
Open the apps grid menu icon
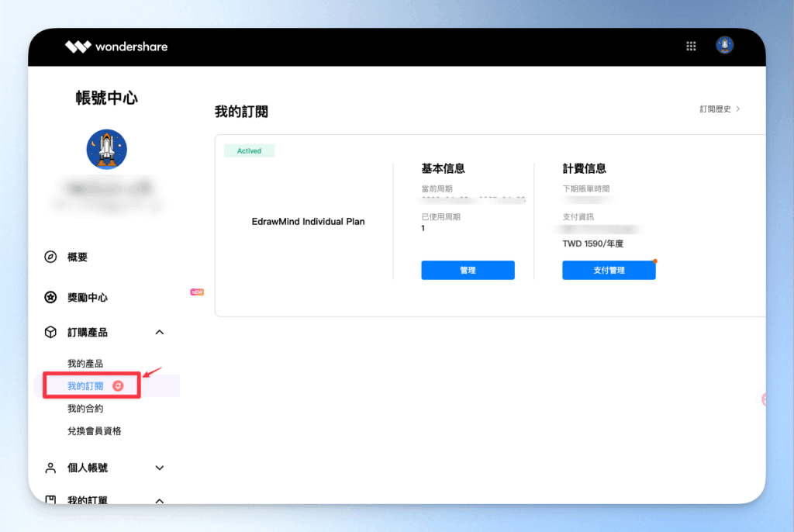coord(691,46)
